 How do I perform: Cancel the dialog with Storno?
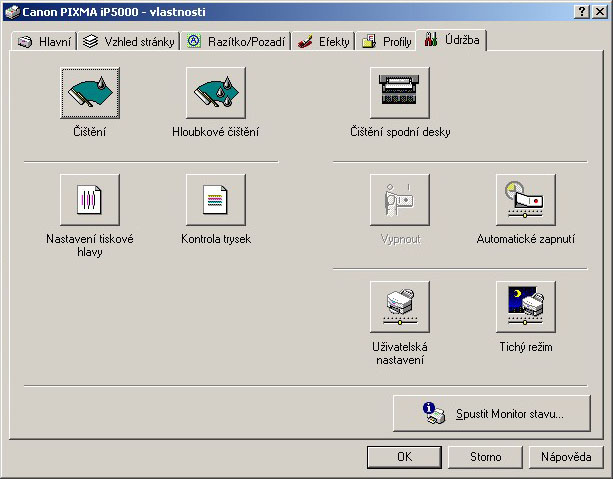[x=486, y=457]
